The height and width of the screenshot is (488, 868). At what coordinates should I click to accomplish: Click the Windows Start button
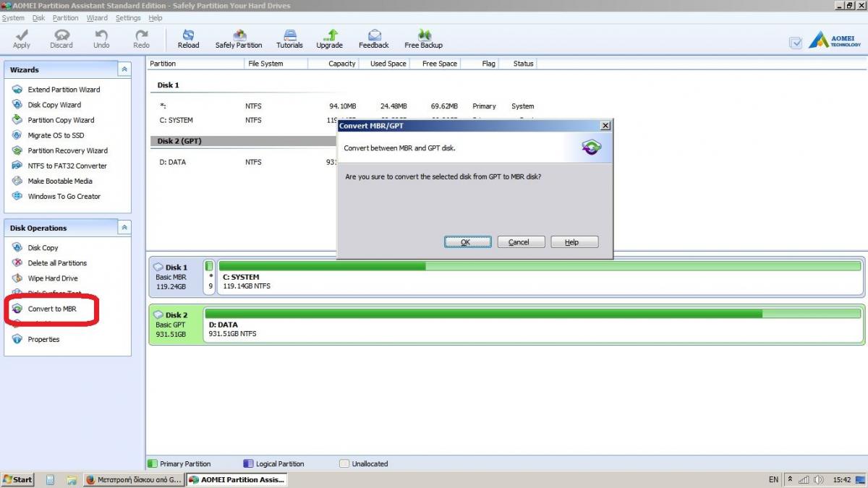18,479
